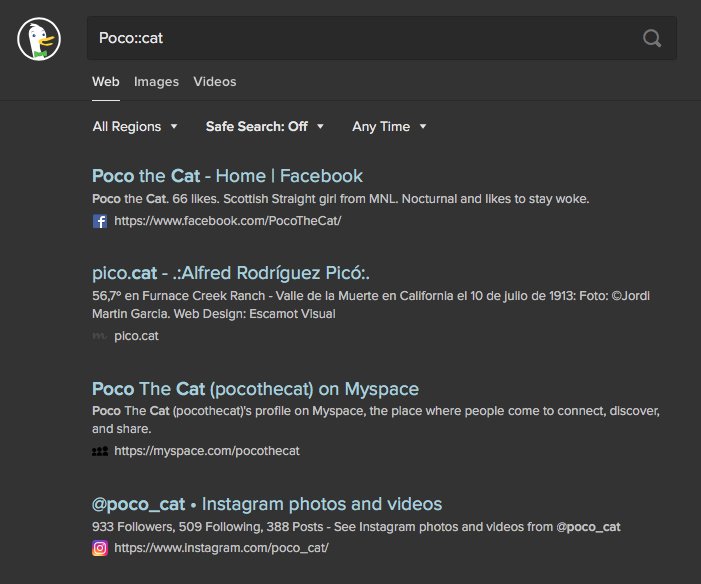Open the pico.cat Alfred Rodríguez Picó result
Viewport: 701px width, 584px height.
231,272
